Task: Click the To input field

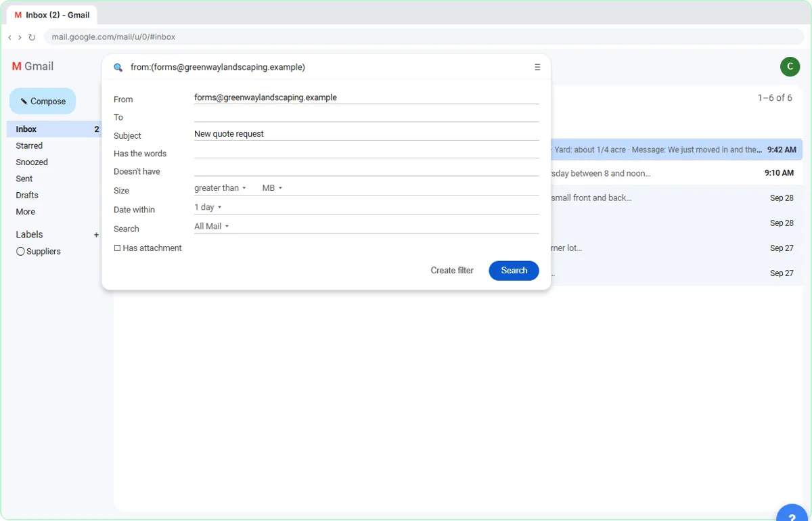Action: 366,116
